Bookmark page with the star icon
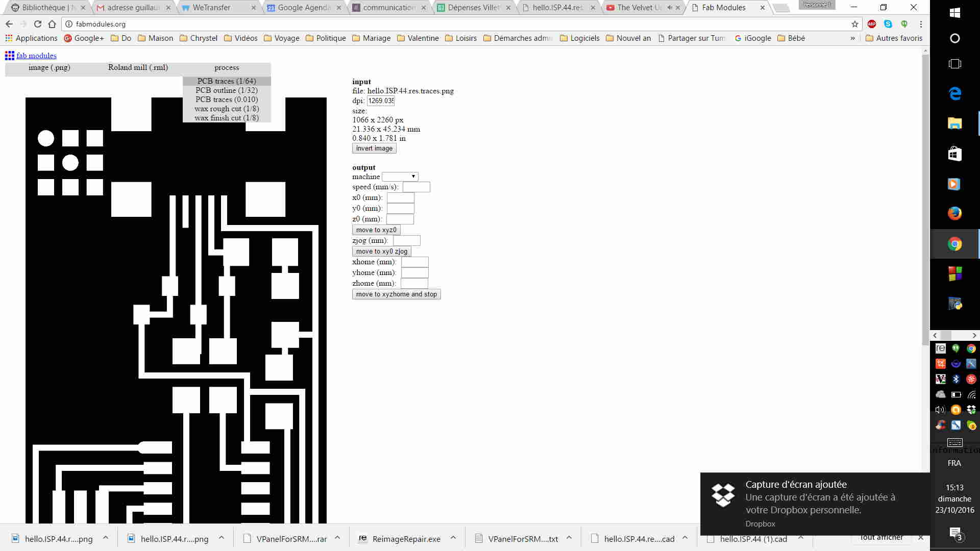Screen dimensions: 980x551 click(x=855, y=24)
